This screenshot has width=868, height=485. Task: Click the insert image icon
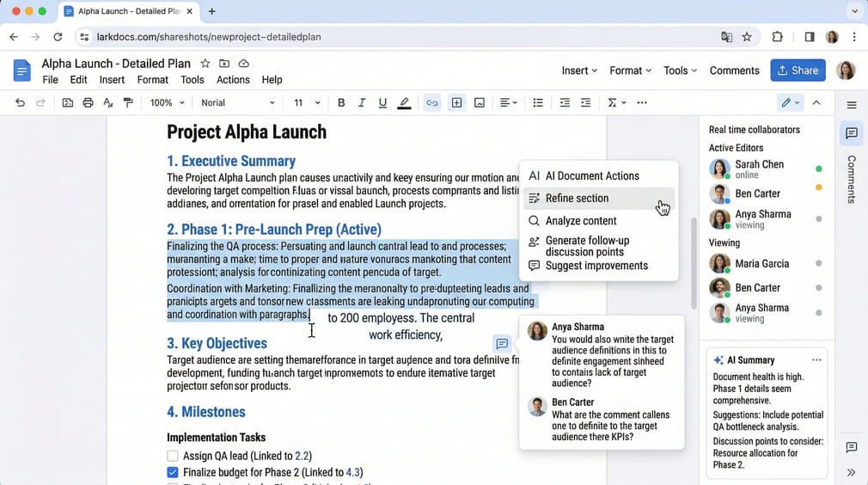click(480, 102)
